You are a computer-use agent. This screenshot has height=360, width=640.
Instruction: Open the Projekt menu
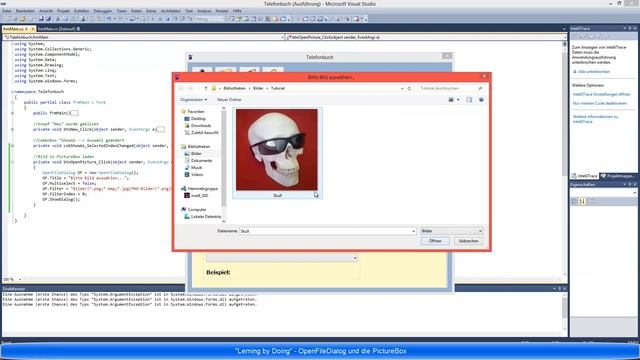click(x=63, y=11)
